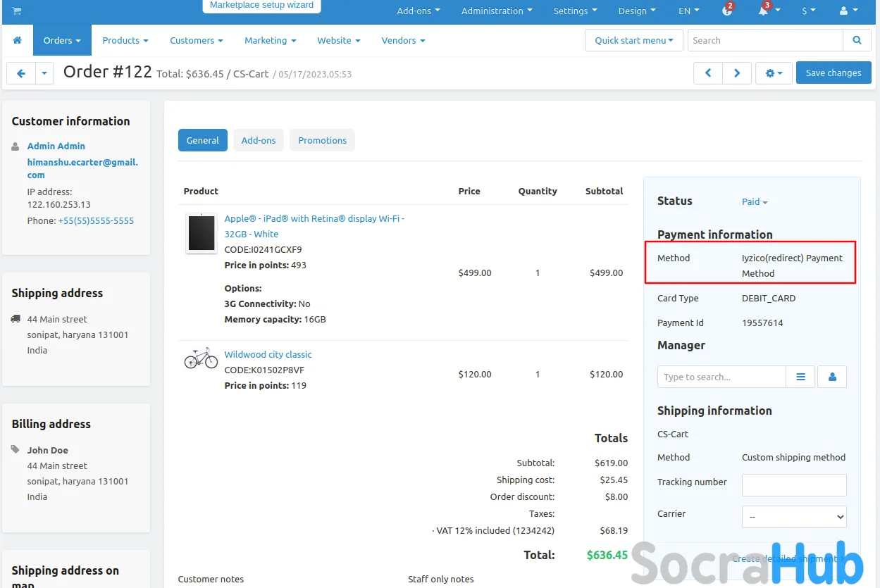Switch to the Promotions tab
The image size is (880, 588).
[x=322, y=141]
